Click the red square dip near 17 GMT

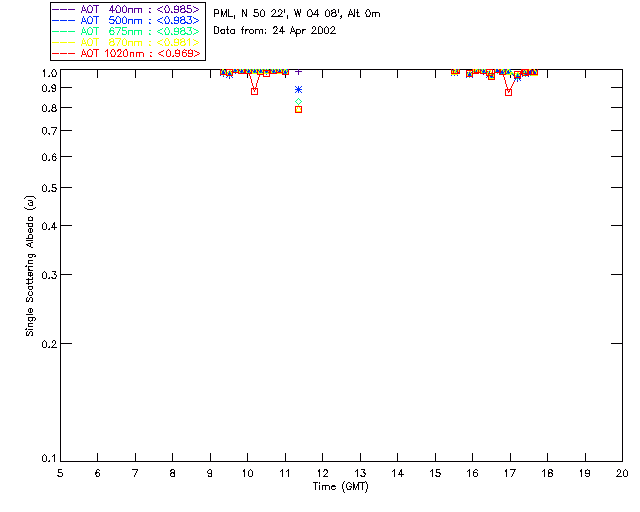(x=508, y=93)
